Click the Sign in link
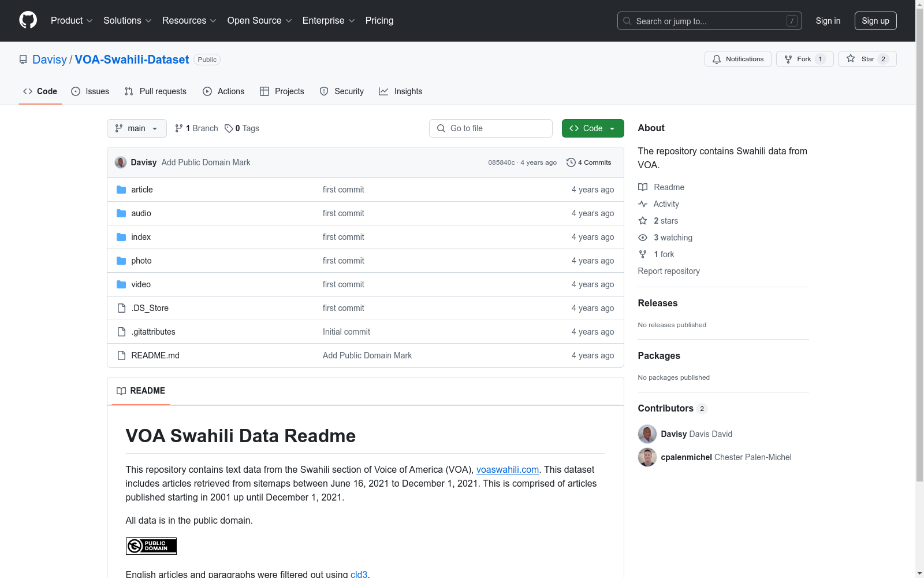The image size is (924, 578). click(x=828, y=21)
